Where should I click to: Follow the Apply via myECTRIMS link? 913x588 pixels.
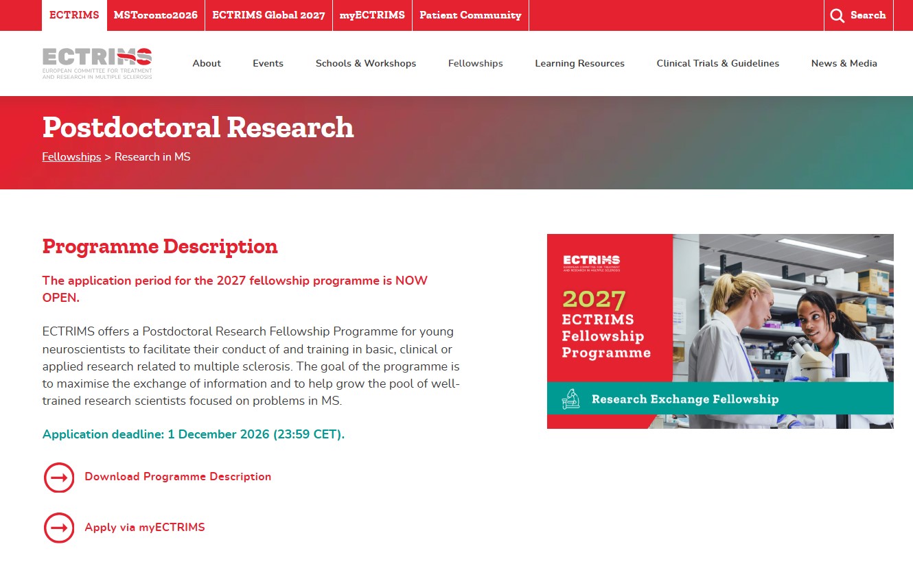(x=145, y=528)
